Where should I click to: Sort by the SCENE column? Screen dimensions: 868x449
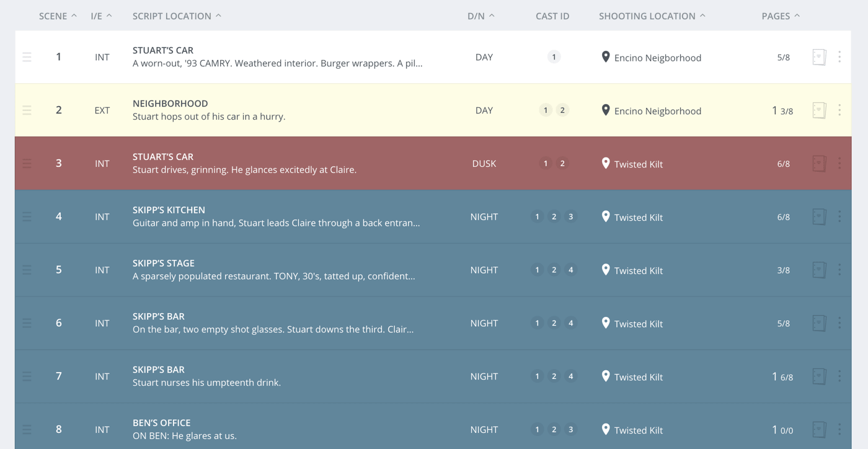pyautogui.click(x=58, y=16)
